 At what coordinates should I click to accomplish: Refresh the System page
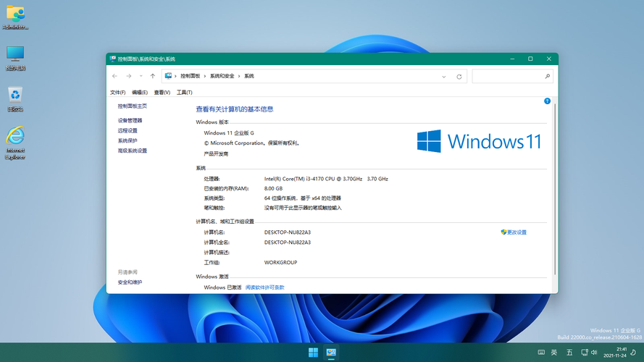459,76
